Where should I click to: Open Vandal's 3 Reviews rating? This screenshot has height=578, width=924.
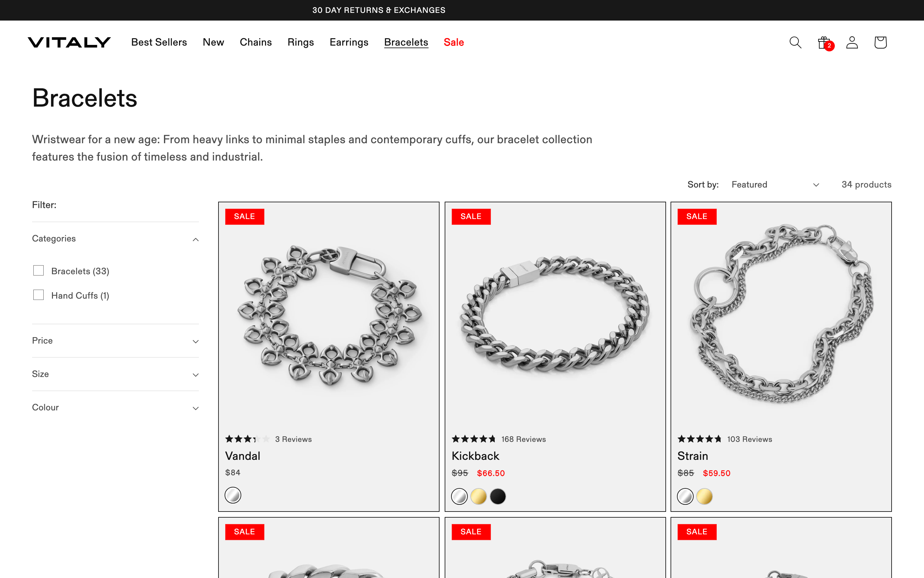coord(269,439)
